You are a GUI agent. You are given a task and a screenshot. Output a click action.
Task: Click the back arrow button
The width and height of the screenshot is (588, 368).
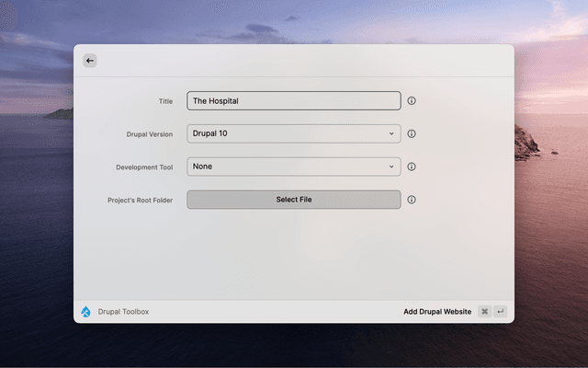tap(90, 61)
